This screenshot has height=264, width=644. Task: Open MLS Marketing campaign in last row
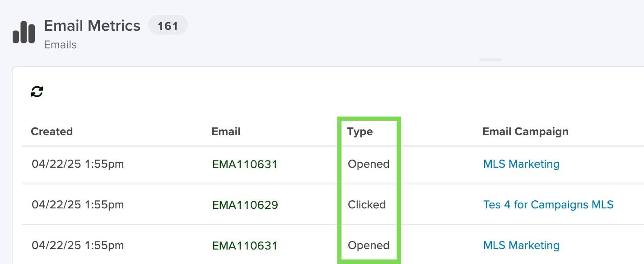coord(521,245)
